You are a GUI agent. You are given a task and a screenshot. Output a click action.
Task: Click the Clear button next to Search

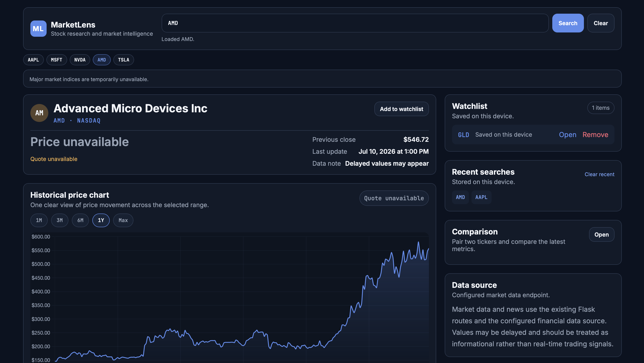tap(601, 23)
